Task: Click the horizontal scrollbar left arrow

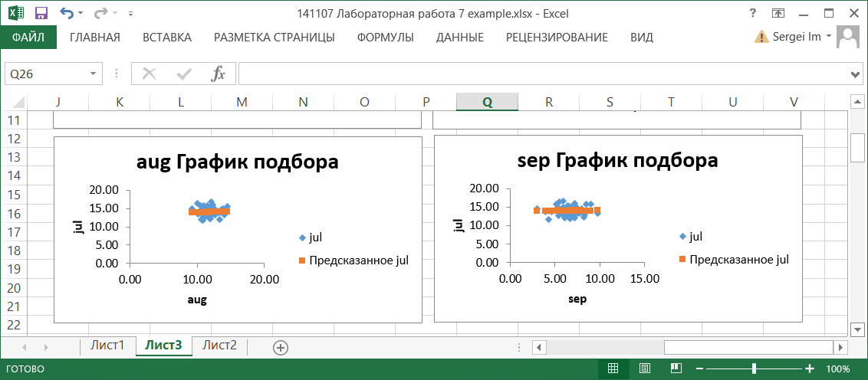Action: pos(538,347)
